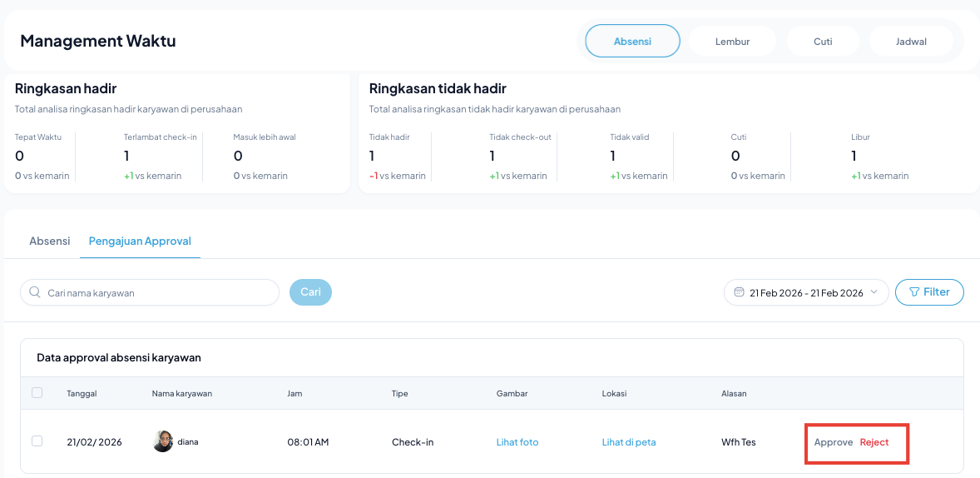Click diana's avatar picture
Viewport: 980px width, 478px height.
(163, 441)
